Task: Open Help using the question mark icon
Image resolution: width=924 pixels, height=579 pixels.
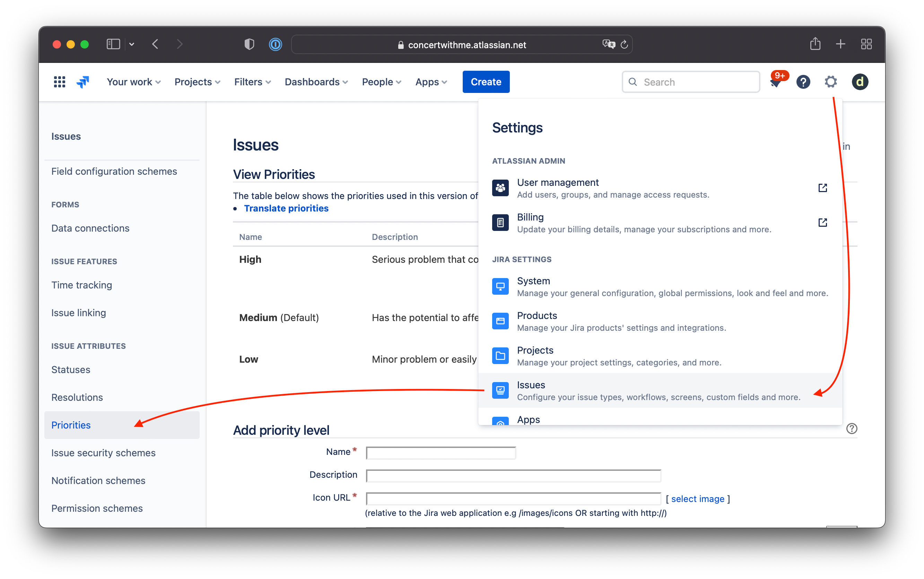Action: (x=803, y=81)
